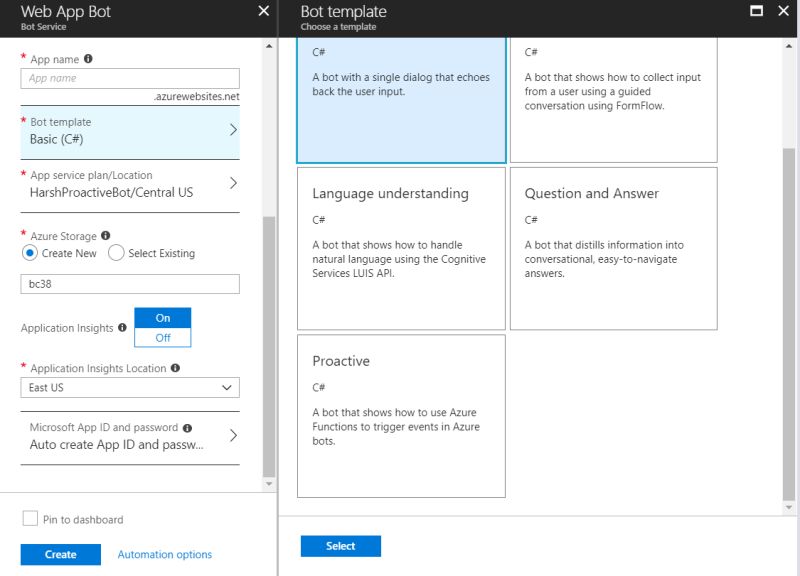Click the Bot template scroll down arrow
Viewport: 800px width, 576px height.
coord(789,507)
